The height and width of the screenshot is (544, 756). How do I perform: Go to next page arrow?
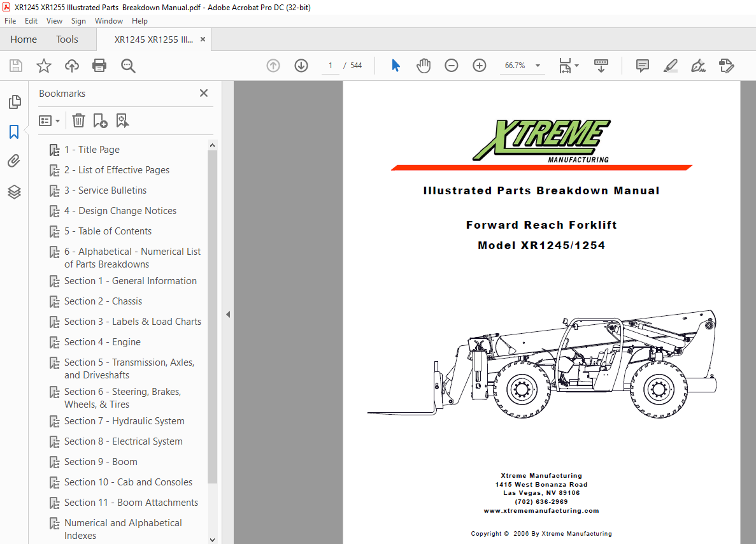pos(301,66)
